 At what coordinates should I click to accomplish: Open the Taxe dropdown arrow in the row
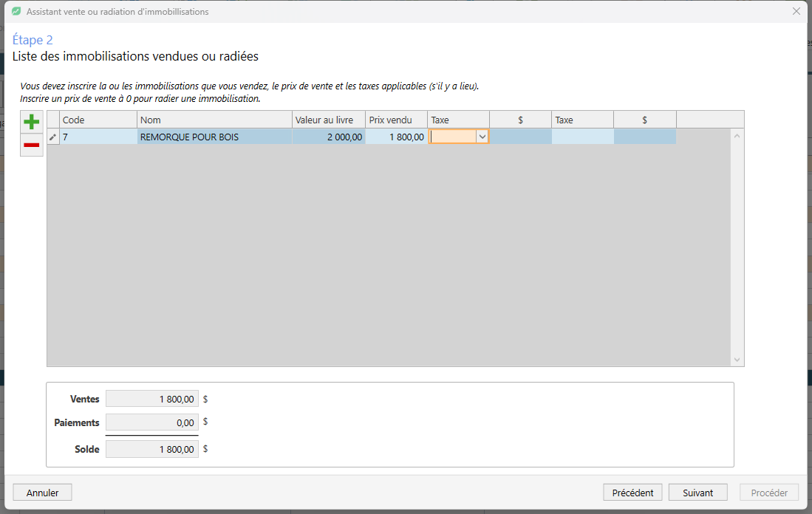482,137
